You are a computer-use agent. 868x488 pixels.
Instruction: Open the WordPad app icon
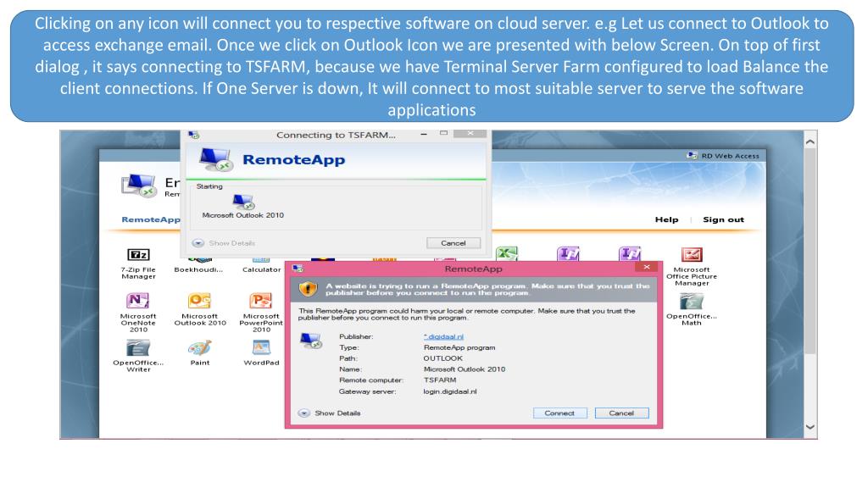point(261,347)
